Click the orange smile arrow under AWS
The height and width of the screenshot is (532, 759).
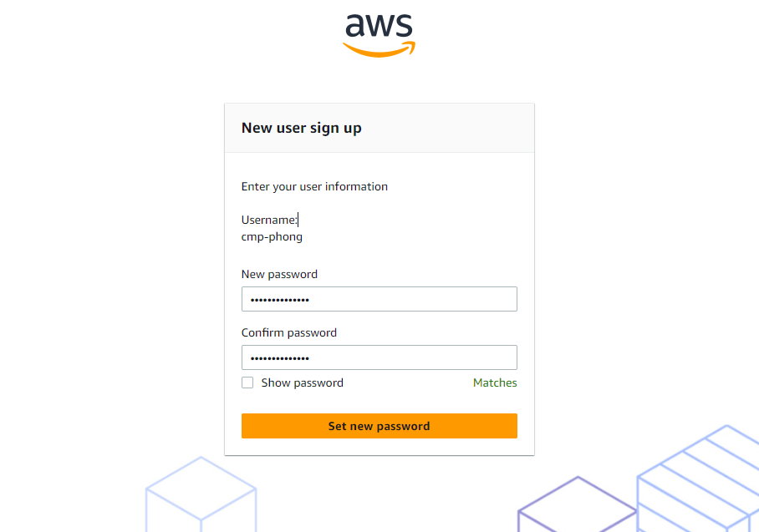point(379,51)
